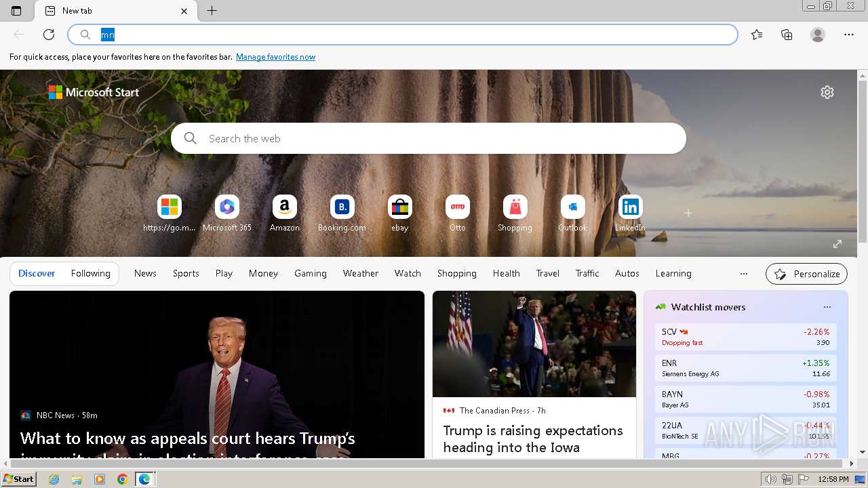Open Trump rally article thumbnail
The image size is (868, 488).
534,344
